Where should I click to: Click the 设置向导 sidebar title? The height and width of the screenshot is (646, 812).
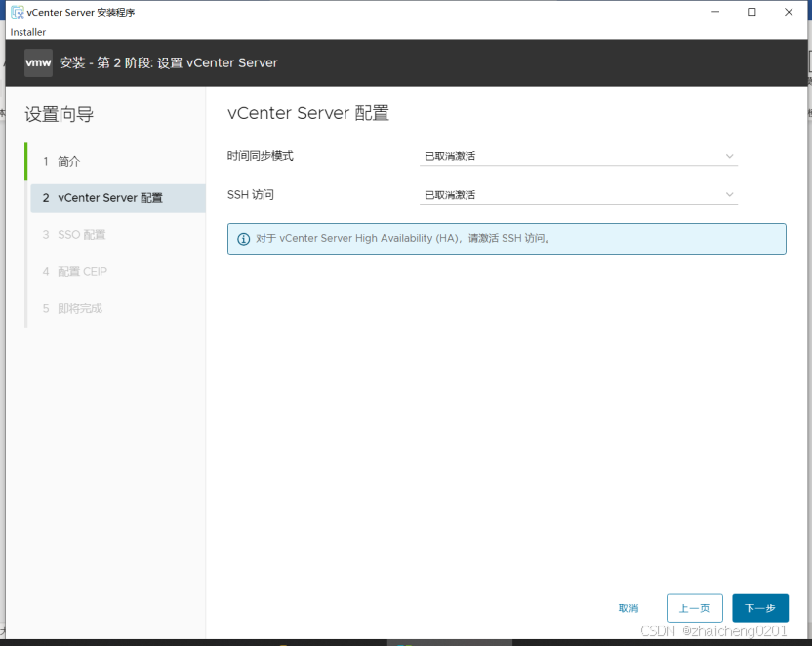[x=59, y=114]
